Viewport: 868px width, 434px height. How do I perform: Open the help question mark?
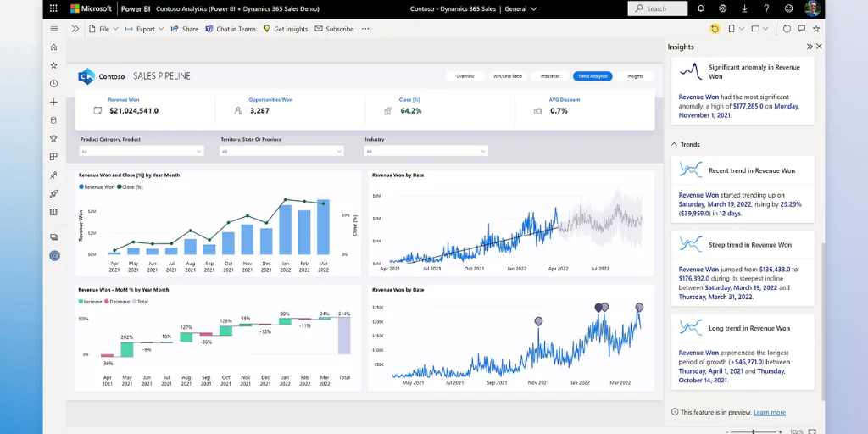[766, 8]
